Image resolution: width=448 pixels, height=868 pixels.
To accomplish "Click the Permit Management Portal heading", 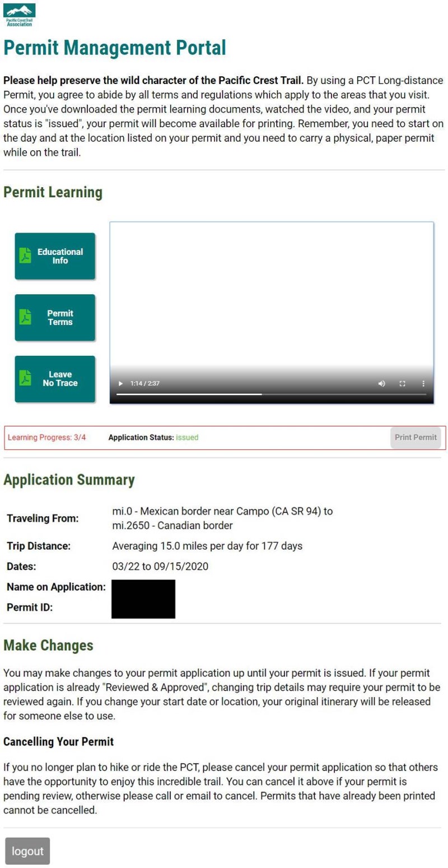I will (x=115, y=48).
